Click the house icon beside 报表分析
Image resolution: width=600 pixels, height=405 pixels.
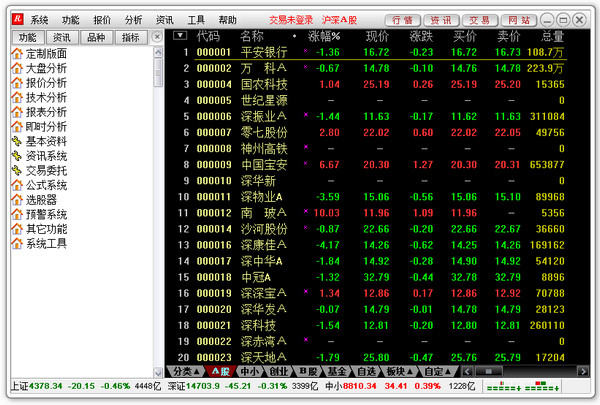(x=17, y=112)
